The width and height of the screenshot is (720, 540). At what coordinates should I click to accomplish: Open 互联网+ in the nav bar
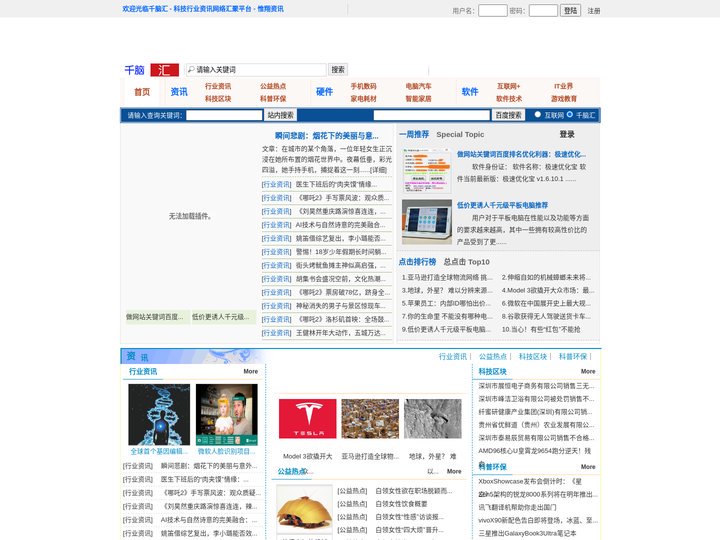click(509, 86)
